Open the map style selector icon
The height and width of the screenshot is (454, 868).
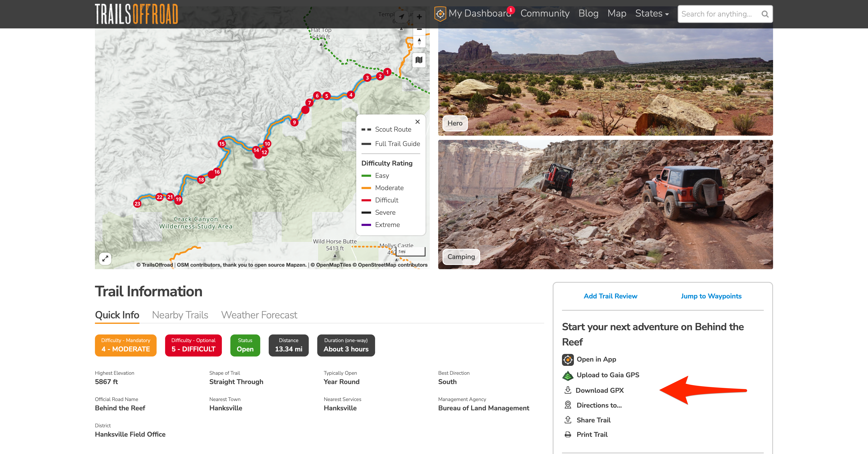click(x=419, y=60)
